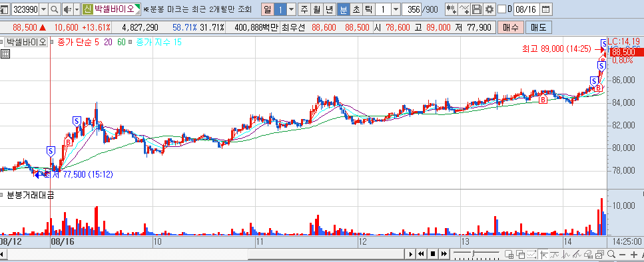The height and width of the screenshot is (262, 644).
Task: Open the minute interval dropdown arrow
Action: pyautogui.click(x=396, y=9)
